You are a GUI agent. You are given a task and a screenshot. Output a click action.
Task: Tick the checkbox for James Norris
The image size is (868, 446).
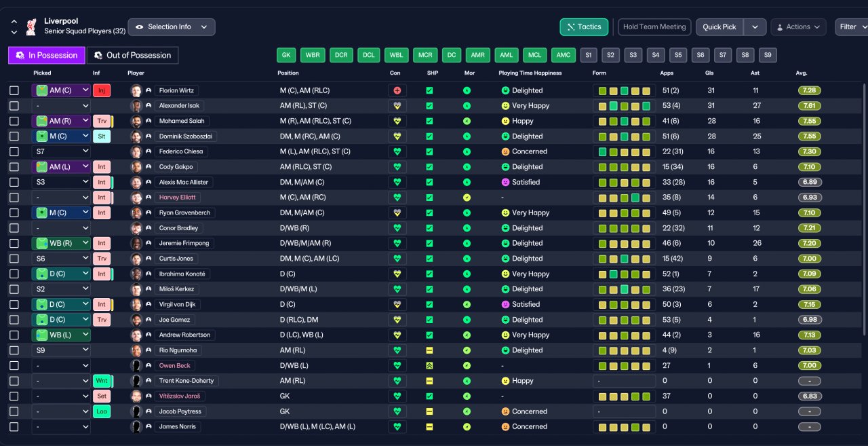(14, 426)
